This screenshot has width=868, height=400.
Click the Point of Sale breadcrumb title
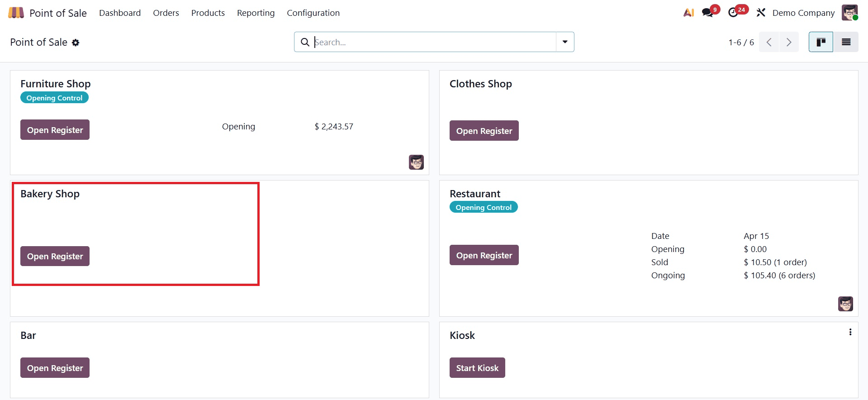point(38,42)
